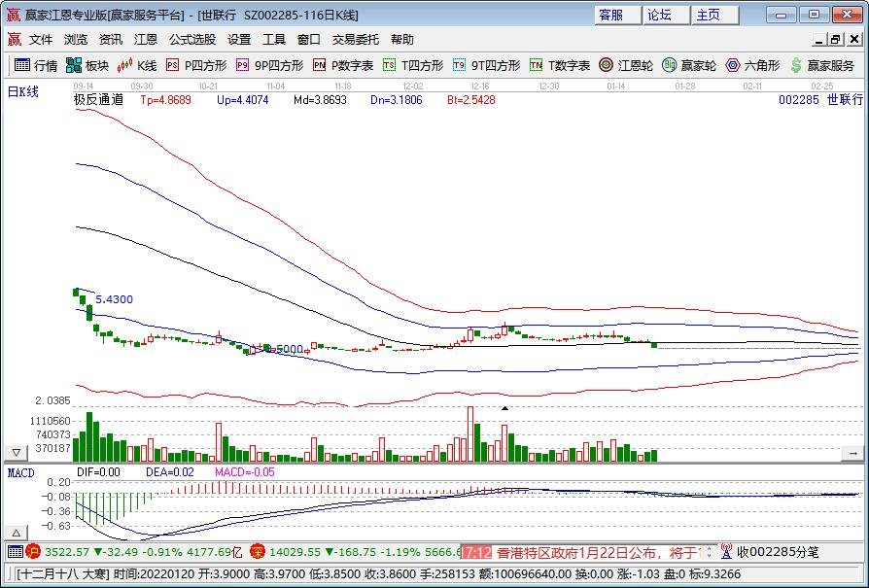Click the red 沪 Shanghai index icon
The height and width of the screenshot is (588, 869).
point(33,551)
